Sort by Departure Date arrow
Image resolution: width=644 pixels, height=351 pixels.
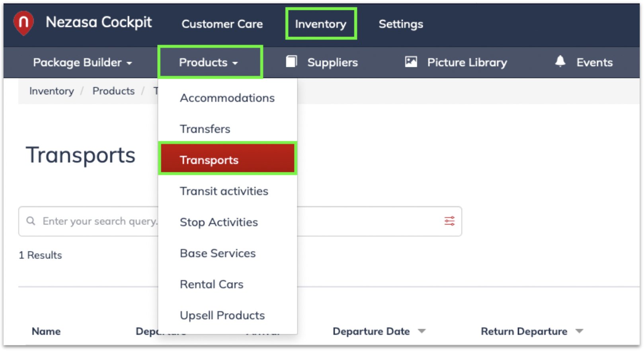tap(422, 331)
